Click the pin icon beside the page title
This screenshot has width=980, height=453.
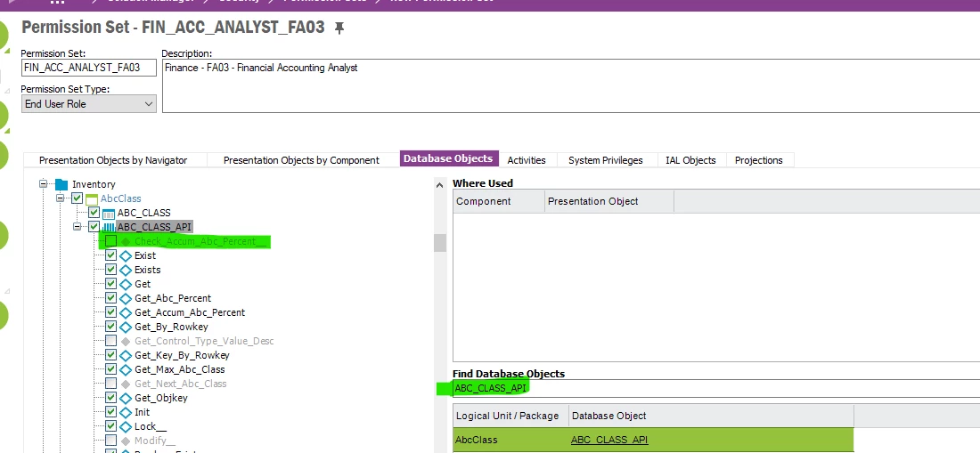[x=339, y=28]
